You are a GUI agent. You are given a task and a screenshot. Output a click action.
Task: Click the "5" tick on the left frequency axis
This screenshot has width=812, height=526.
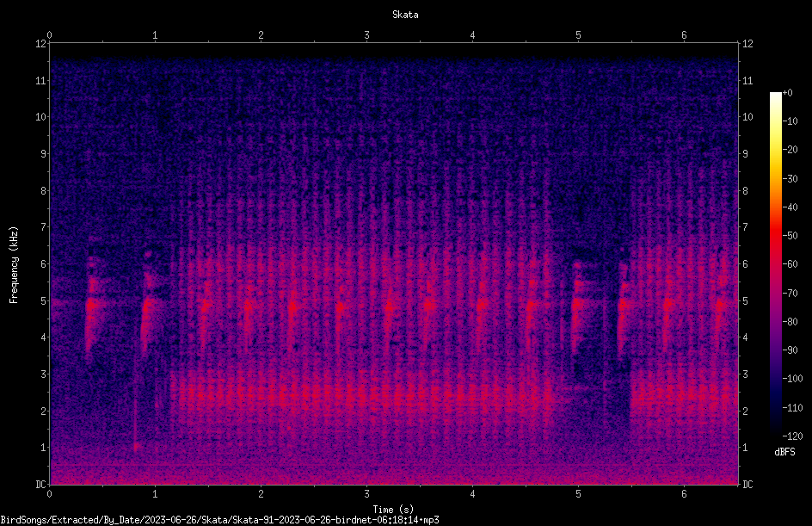coord(44,300)
